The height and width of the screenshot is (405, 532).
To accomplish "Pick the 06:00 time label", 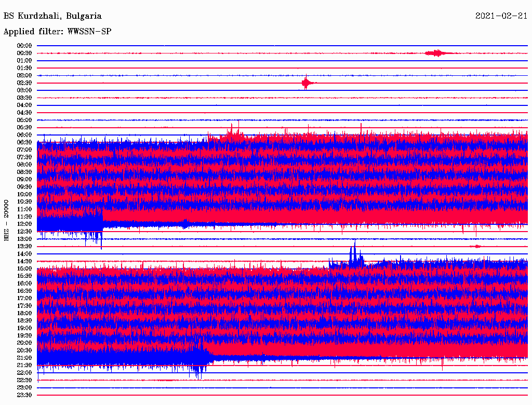I will (x=24, y=135).
